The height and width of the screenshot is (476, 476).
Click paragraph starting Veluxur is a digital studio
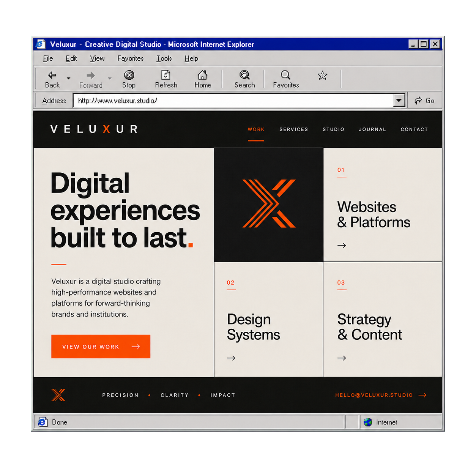(106, 298)
